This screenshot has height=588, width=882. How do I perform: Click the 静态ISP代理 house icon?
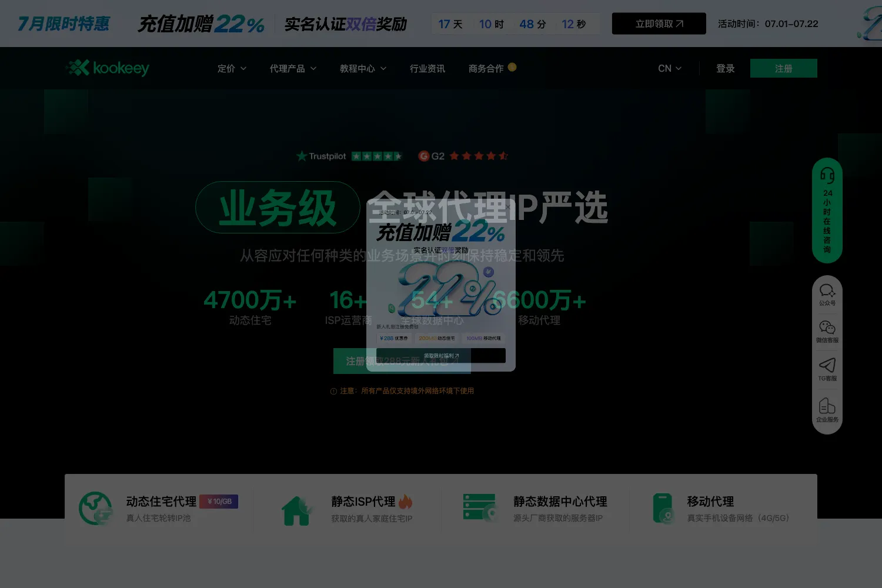point(296,510)
